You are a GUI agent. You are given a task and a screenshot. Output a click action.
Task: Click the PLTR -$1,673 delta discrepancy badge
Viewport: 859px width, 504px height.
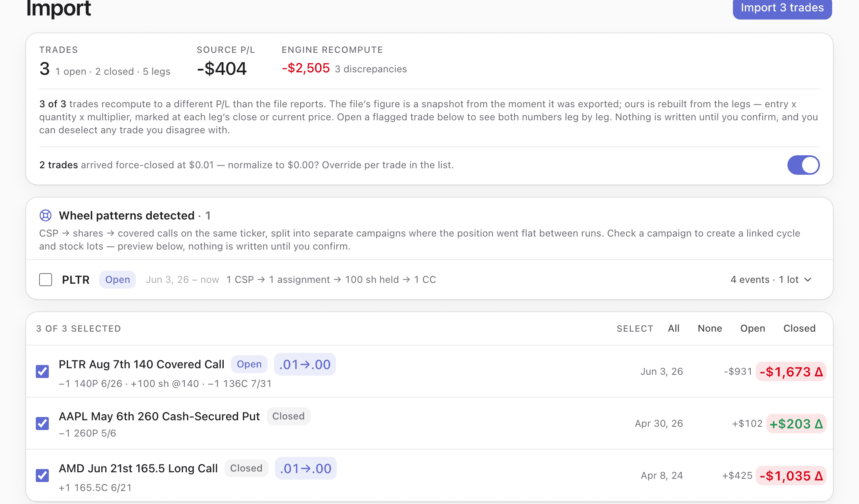coord(791,372)
